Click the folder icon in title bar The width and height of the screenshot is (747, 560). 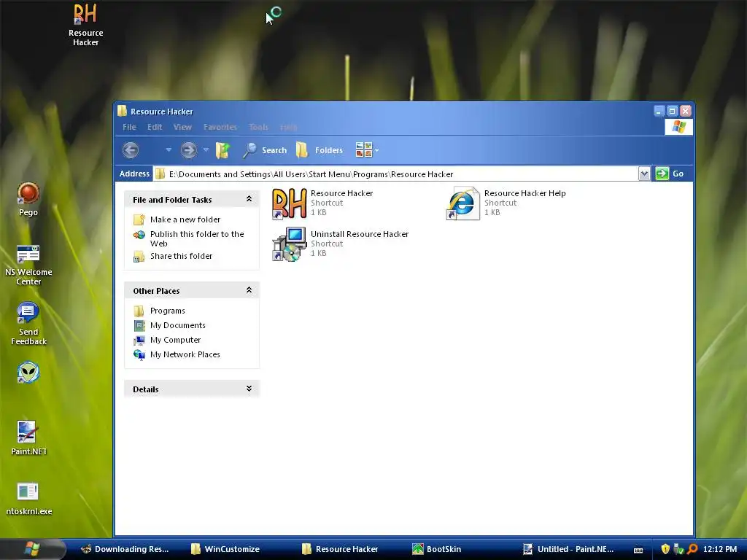point(123,111)
